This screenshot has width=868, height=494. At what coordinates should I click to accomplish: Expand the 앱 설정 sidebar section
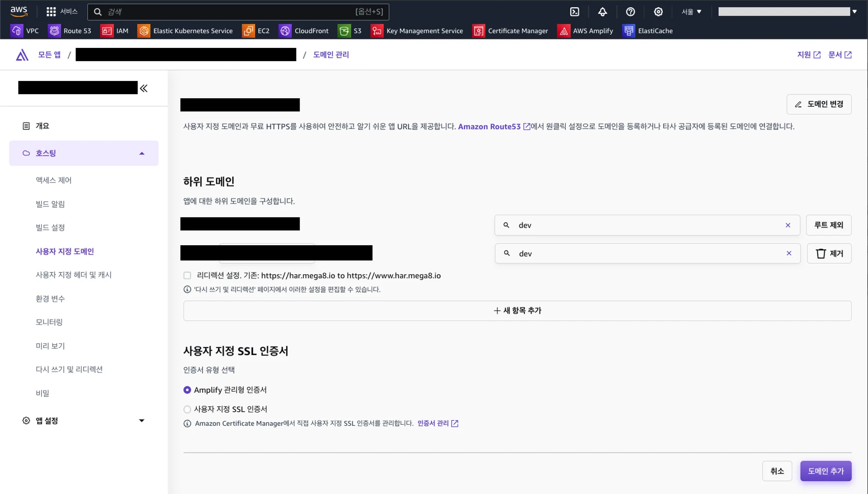tap(142, 421)
